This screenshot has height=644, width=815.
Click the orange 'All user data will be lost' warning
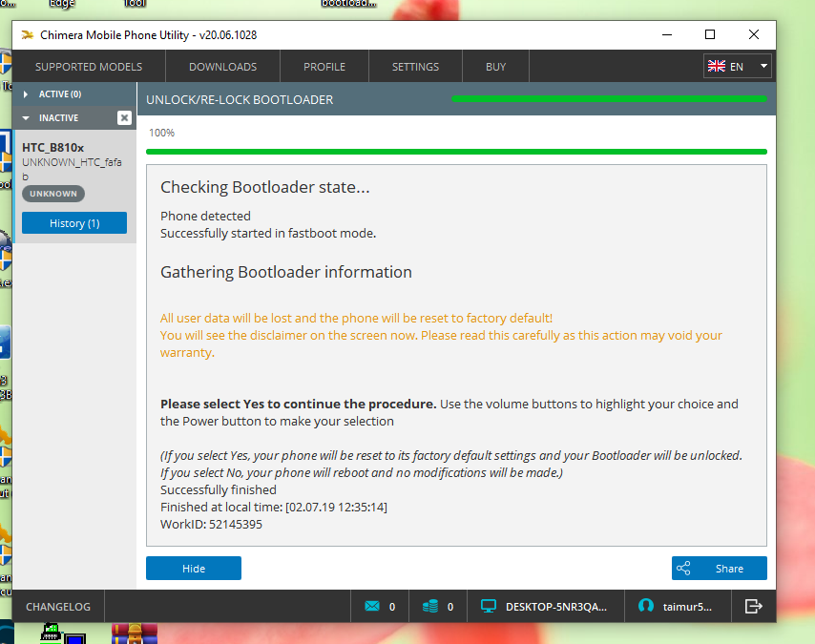tap(356, 318)
